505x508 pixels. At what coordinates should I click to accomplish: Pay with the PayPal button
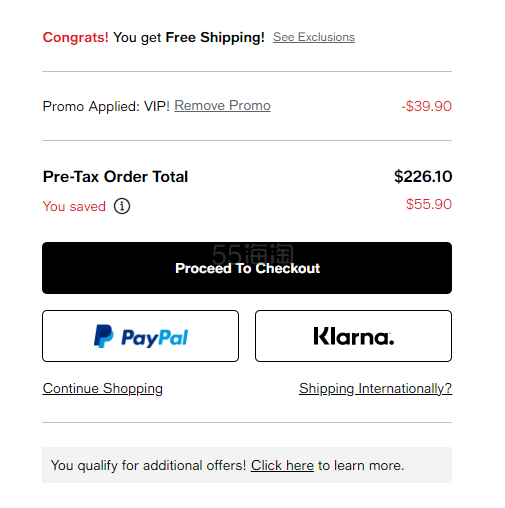click(140, 336)
